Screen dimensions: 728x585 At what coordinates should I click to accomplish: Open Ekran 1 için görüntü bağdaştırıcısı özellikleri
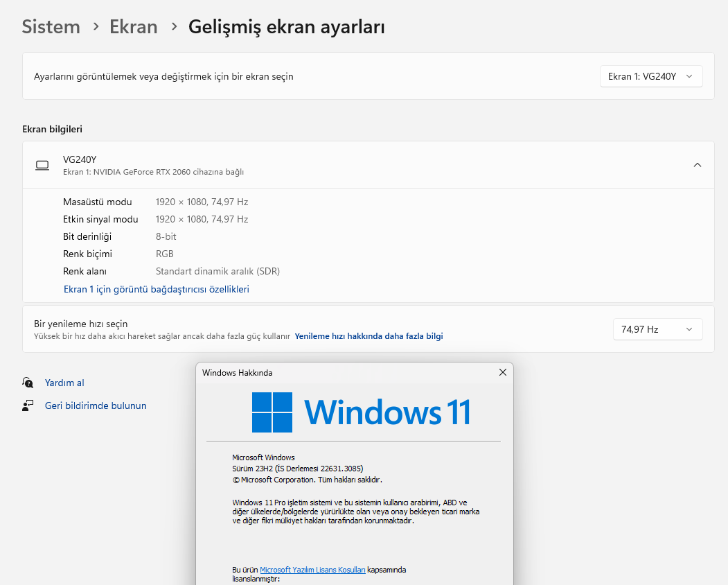coord(156,289)
